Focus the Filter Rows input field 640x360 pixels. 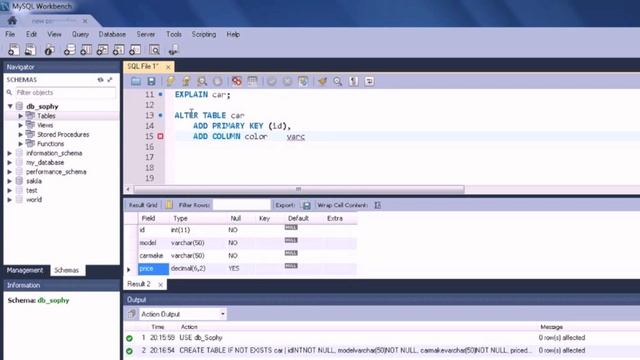(242, 205)
